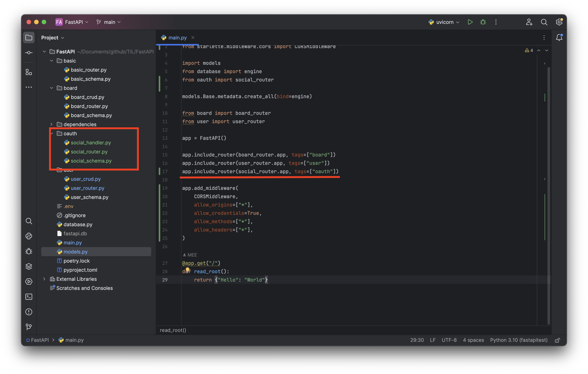Open the main branch dropdown
588x374 pixels.
tap(109, 22)
